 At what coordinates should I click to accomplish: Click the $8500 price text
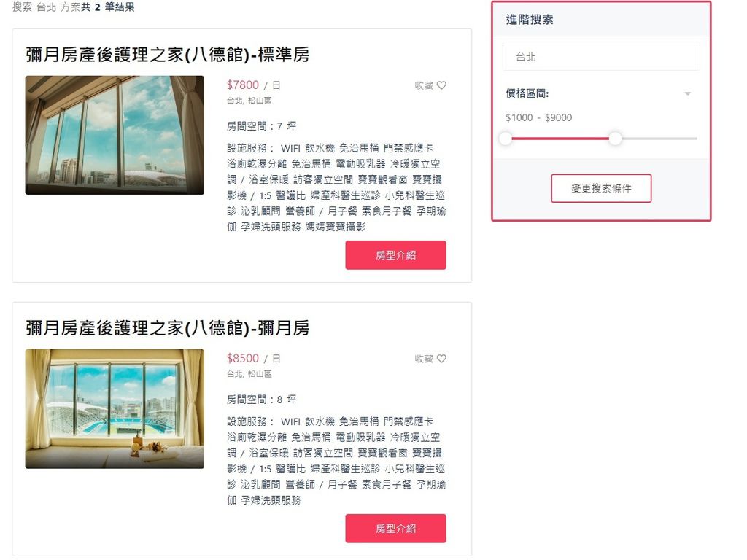[242, 359]
